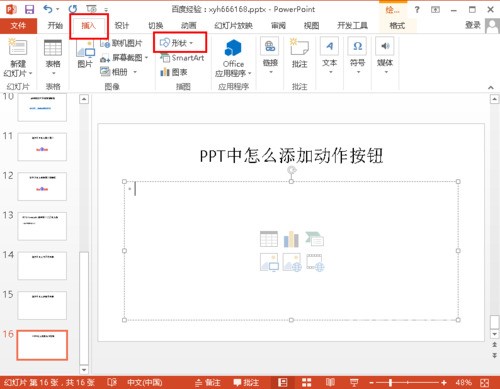This screenshot has height=389, width=500.
Task: Select the 插入 Insert tab
Action: [x=89, y=26]
